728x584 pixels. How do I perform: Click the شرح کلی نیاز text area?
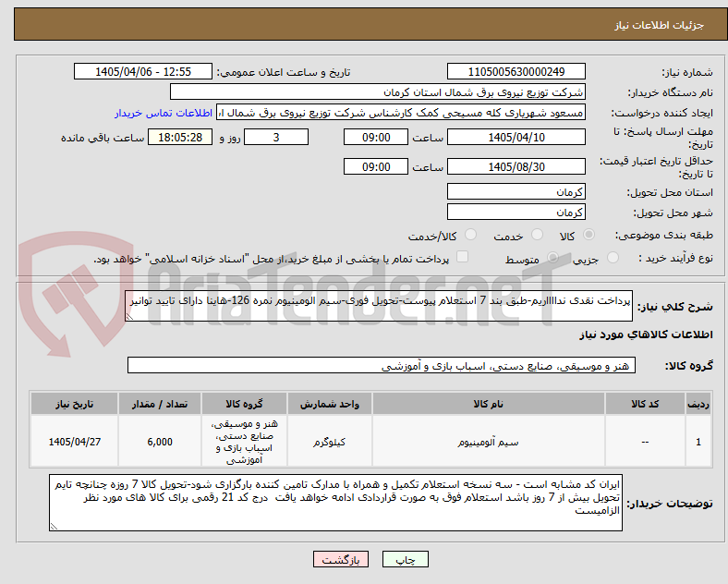(x=379, y=306)
